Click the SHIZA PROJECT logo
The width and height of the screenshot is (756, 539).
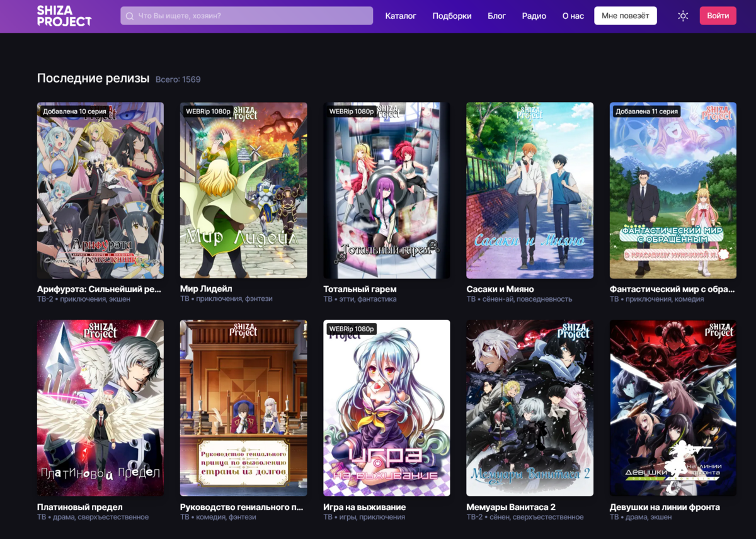64,16
